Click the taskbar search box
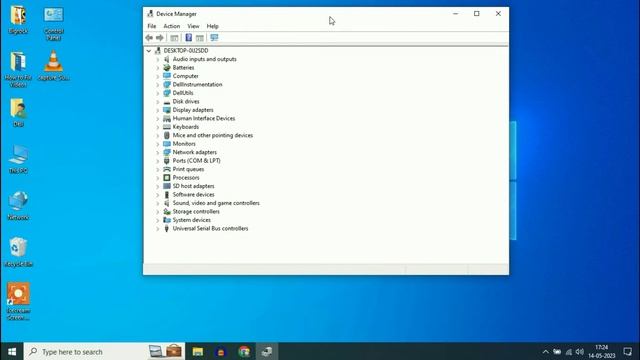This screenshot has height=360, width=640. [x=104, y=351]
